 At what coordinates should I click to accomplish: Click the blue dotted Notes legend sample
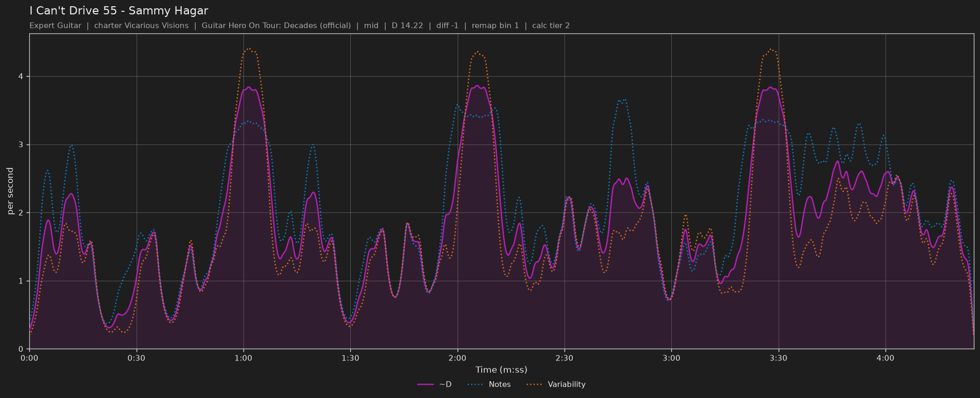click(476, 385)
